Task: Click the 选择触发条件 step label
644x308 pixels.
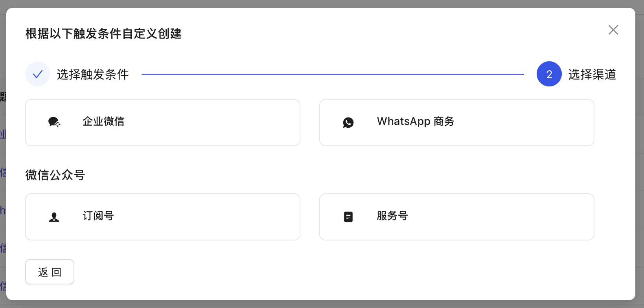Action: click(93, 75)
